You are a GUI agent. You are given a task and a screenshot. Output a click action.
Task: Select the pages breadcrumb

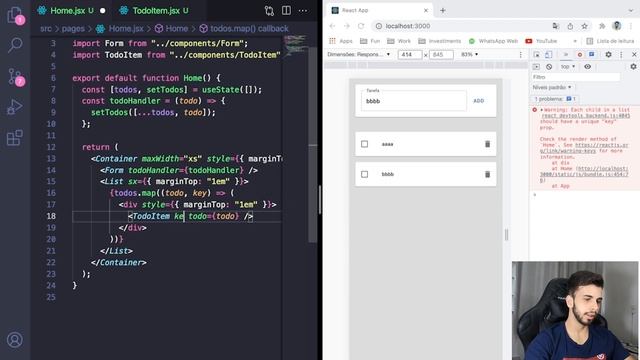tap(73, 29)
